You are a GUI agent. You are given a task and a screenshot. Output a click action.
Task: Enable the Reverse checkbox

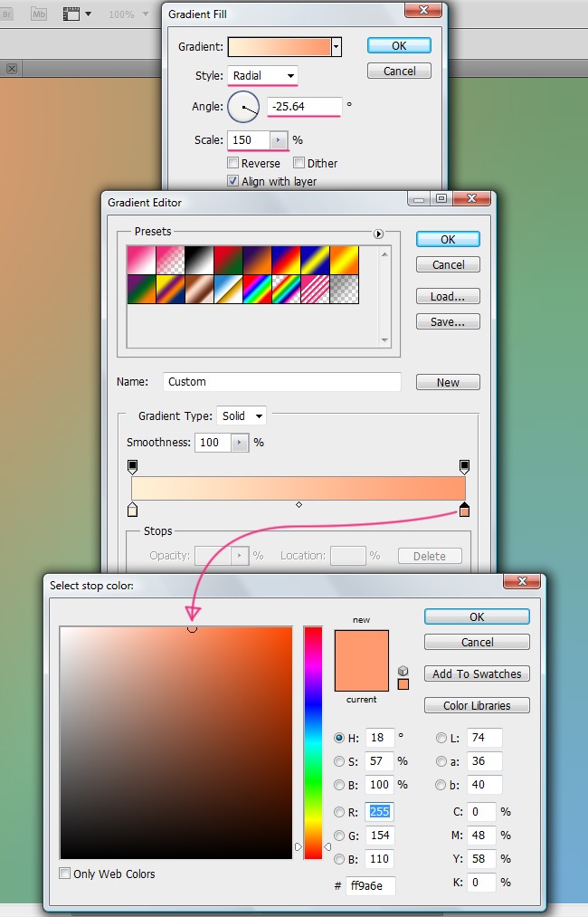232,163
